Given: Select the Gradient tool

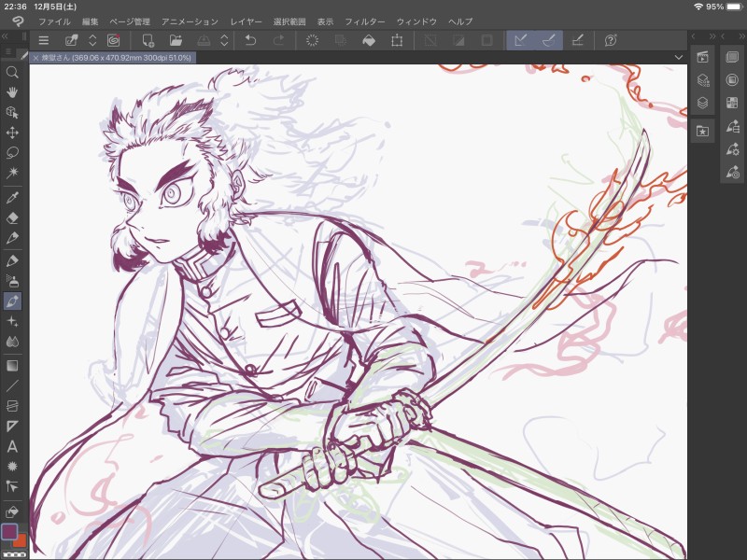Looking at the screenshot, I should 12,366.
